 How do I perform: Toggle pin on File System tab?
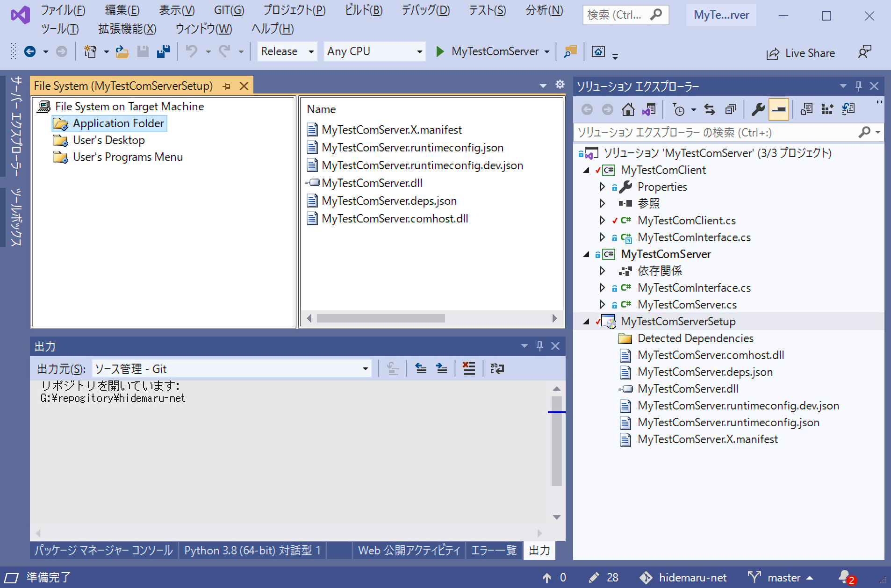click(x=227, y=86)
